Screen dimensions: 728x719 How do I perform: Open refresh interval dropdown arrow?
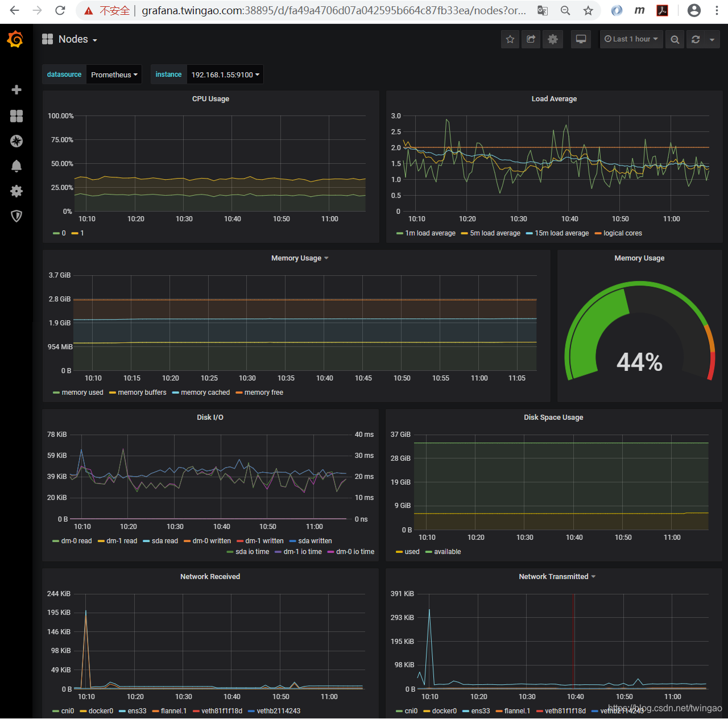point(712,39)
